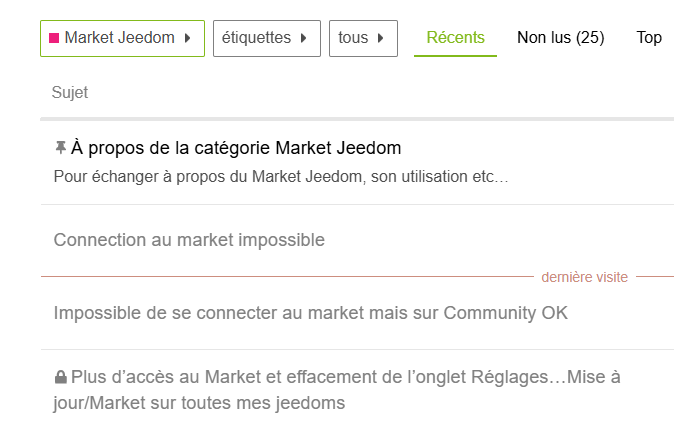The height and width of the screenshot is (431, 674).
Task: Click the dernière visite marker
Action: 584,277
